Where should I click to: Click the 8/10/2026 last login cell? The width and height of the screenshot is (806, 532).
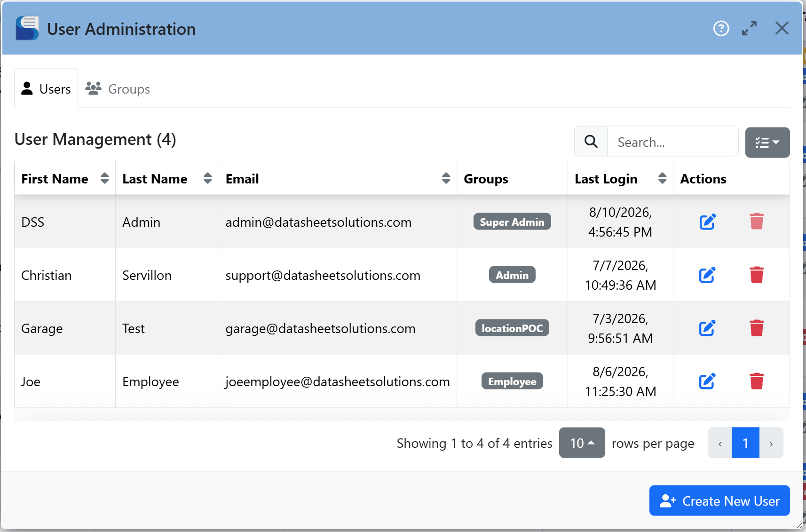coord(620,222)
